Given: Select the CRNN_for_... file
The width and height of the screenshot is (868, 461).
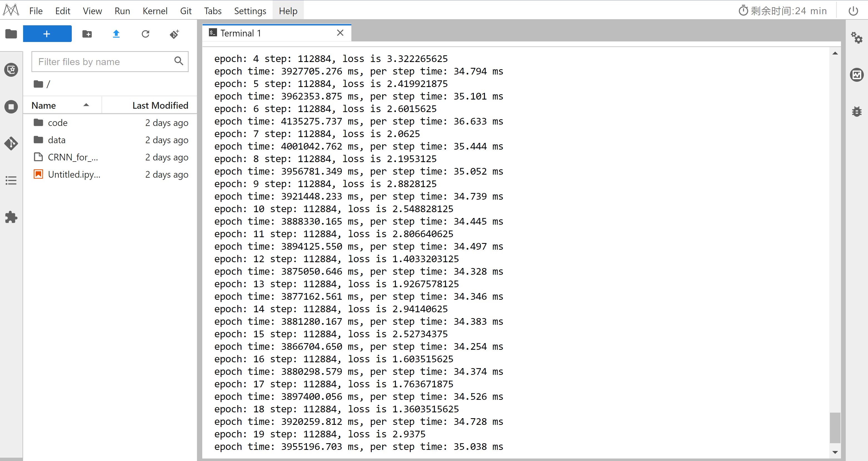Looking at the screenshot, I should [x=110, y=157].
